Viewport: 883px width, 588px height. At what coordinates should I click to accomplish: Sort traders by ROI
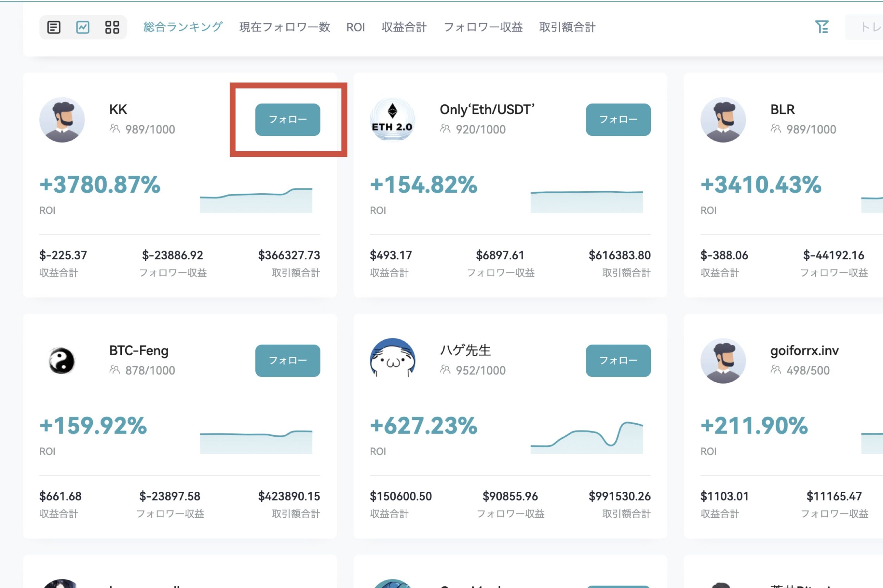355,27
